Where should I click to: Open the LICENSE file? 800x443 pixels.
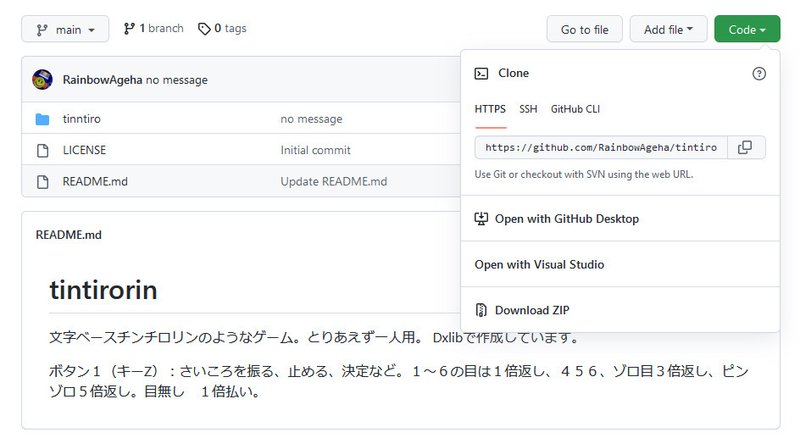[x=84, y=150]
